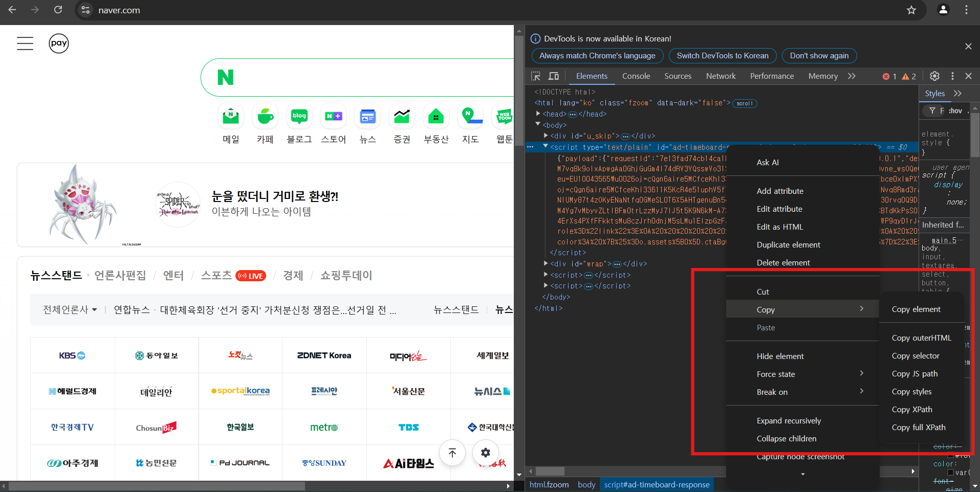Click the body breadcrumb in DevTools
The height and width of the screenshot is (492, 980).
(x=586, y=485)
